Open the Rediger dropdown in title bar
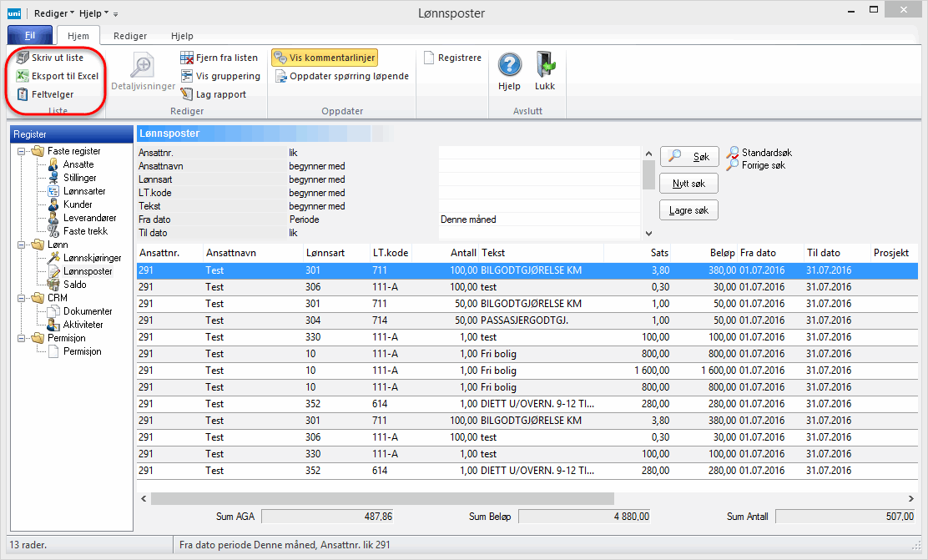Image resolution: width=928 pixels, height=560 pixels. (54, 13)
